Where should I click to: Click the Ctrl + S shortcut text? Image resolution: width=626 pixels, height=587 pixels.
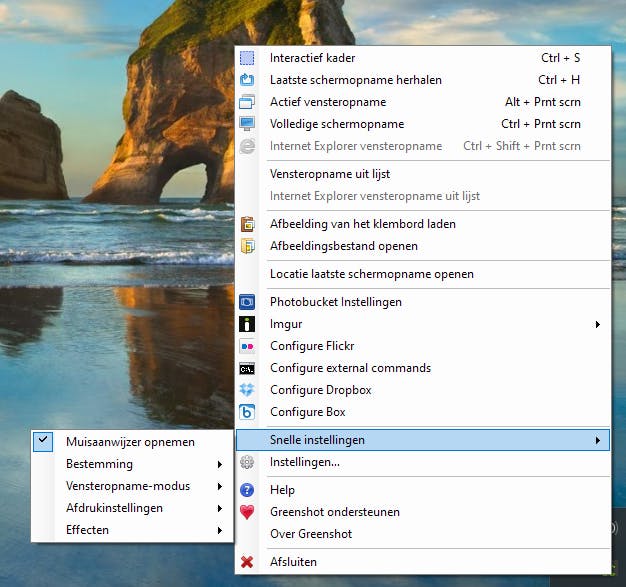[x=561, y=58]
